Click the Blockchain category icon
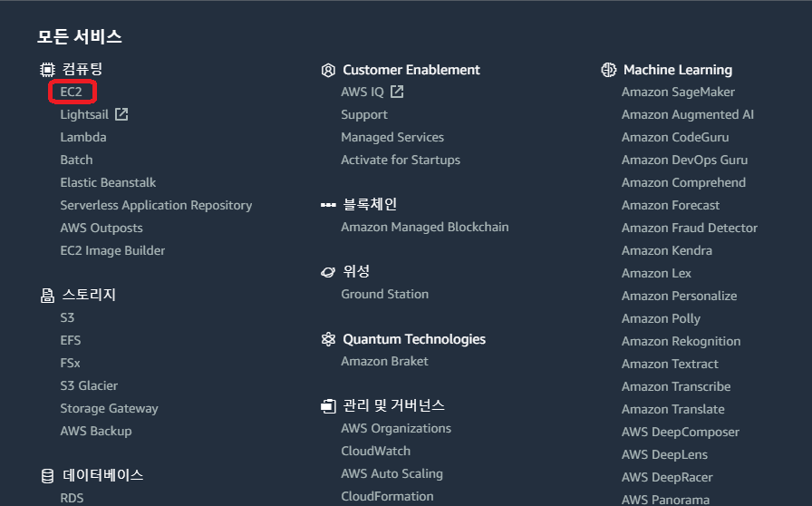This screenshot has height=506, width=812. coord(328,205)
